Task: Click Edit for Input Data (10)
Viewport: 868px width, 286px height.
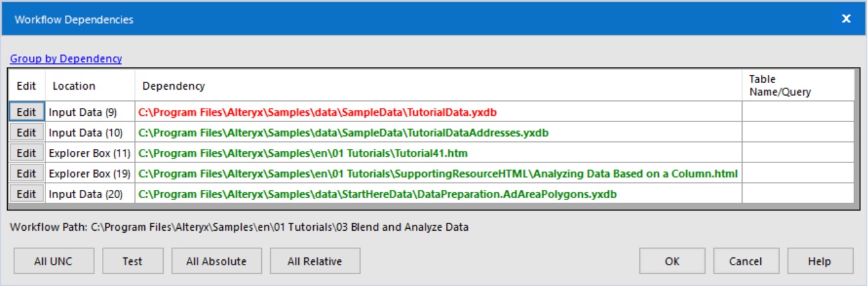Action: click(x=27, y=133)
